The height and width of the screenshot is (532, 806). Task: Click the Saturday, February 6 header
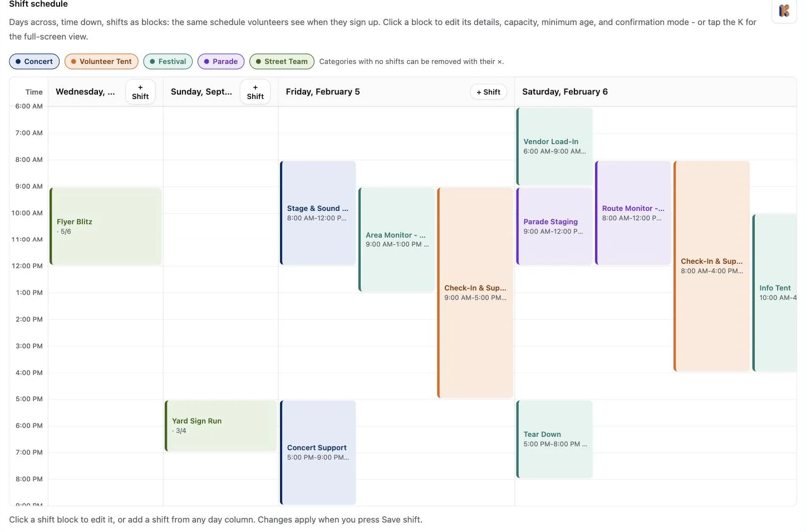565,92
